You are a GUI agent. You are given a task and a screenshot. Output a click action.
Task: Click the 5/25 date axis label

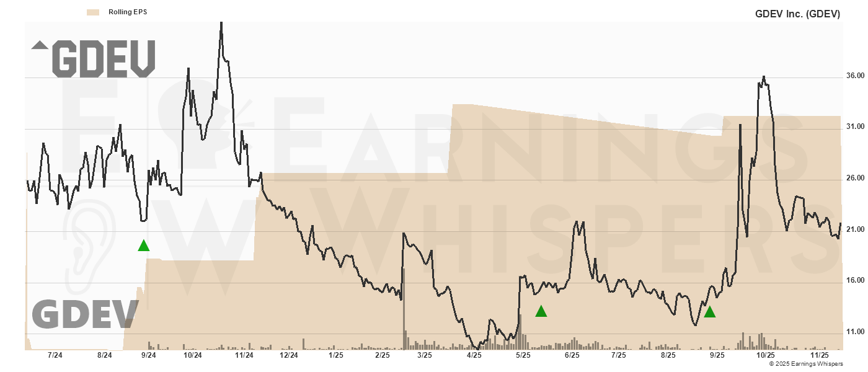[x=523, y=355]
